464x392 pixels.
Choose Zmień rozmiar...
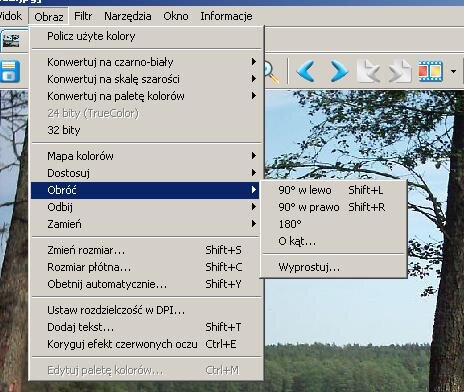[145, 250]
